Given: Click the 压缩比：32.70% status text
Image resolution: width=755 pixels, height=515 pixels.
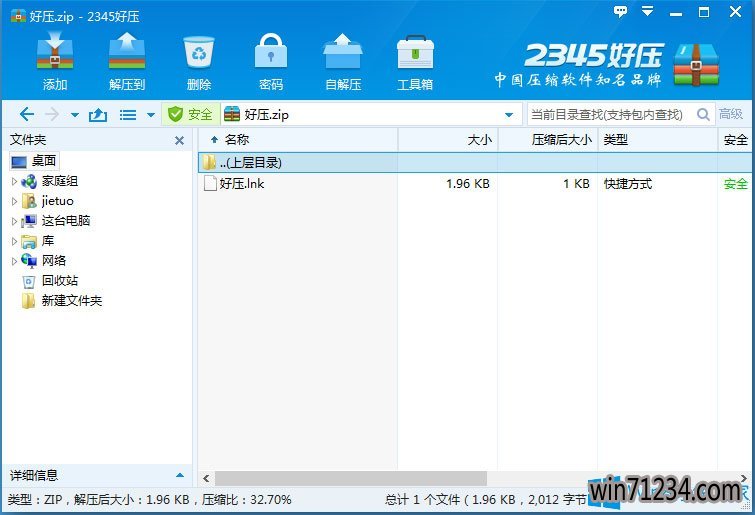Looking at the screenshot, I should (247, 500).
